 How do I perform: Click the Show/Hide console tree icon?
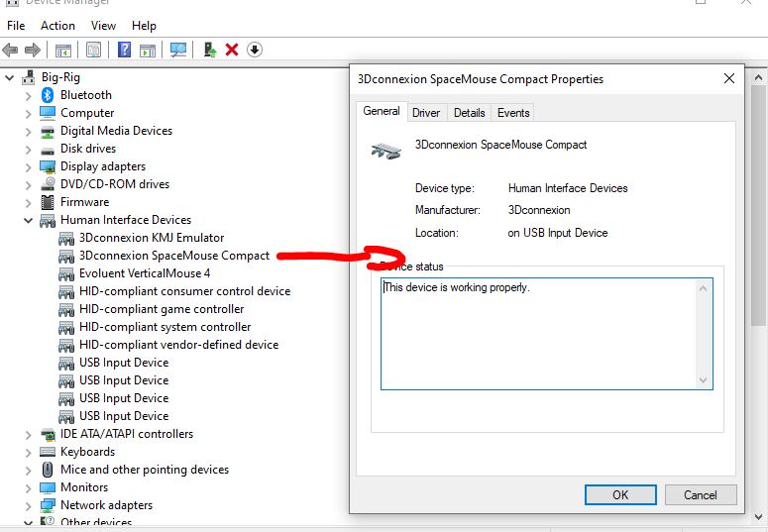click(63, 50)
